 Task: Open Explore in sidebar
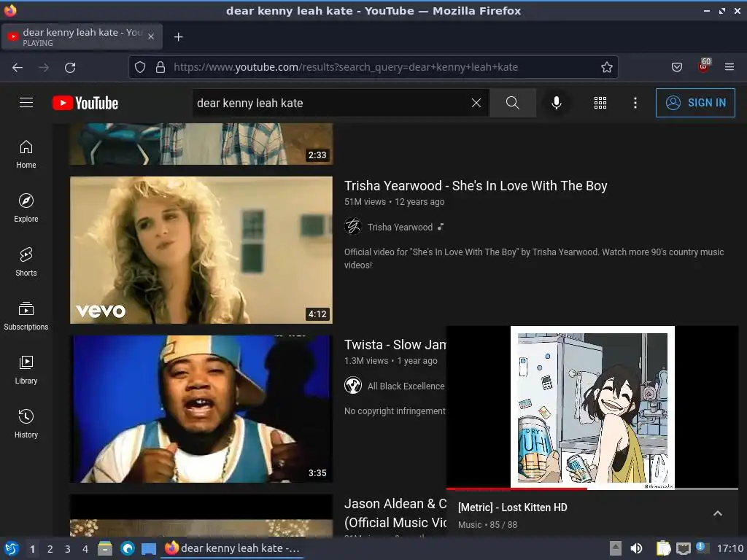point(26,208)
